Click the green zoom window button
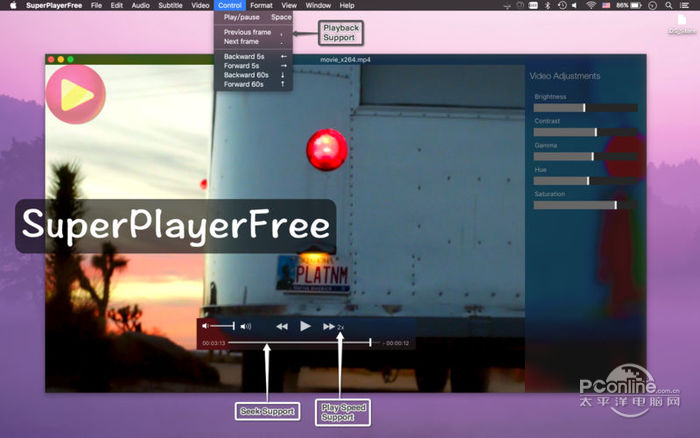The height and width of the screenshot is (438, 700). click(71, 59)
